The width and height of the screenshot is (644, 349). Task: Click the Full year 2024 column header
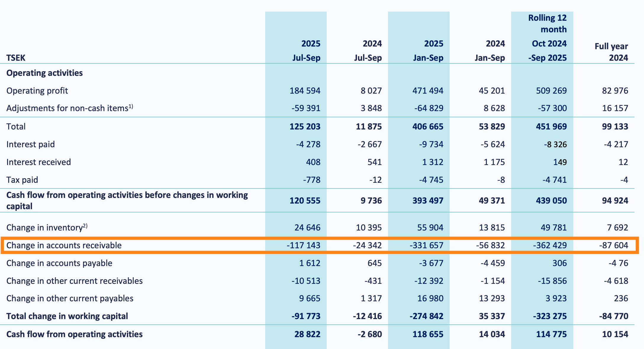[611, 52]
